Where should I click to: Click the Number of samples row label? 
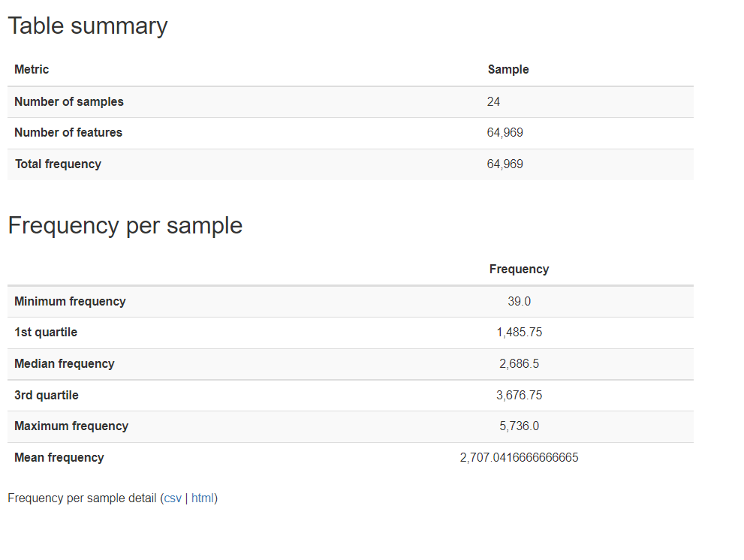(69, 102)
